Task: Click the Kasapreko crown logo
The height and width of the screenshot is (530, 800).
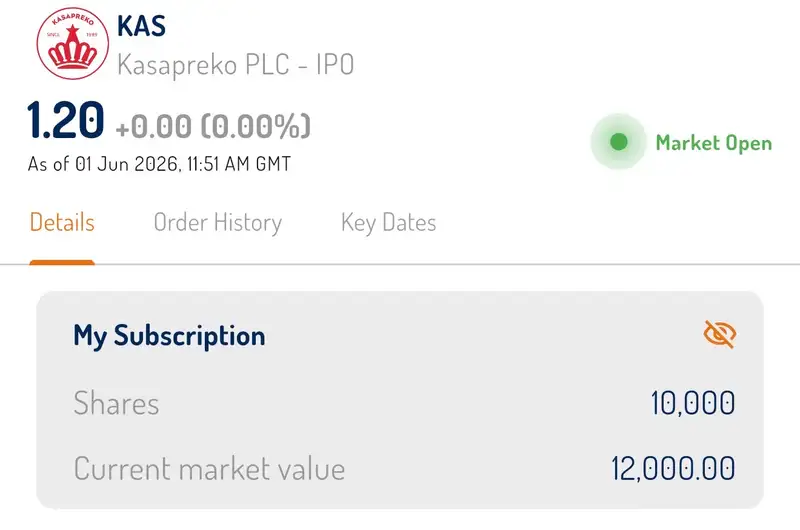Action: (x=72, y=43)
